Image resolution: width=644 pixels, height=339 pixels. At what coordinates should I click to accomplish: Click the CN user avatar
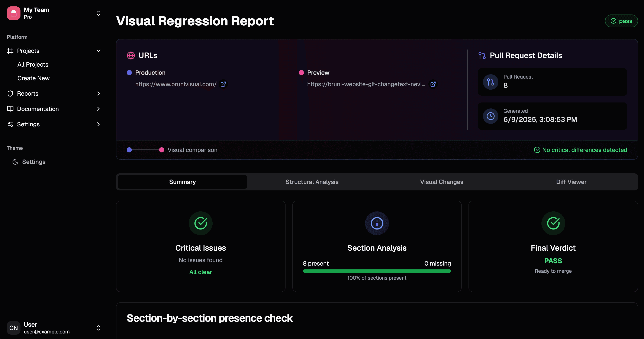coord(13,328)
